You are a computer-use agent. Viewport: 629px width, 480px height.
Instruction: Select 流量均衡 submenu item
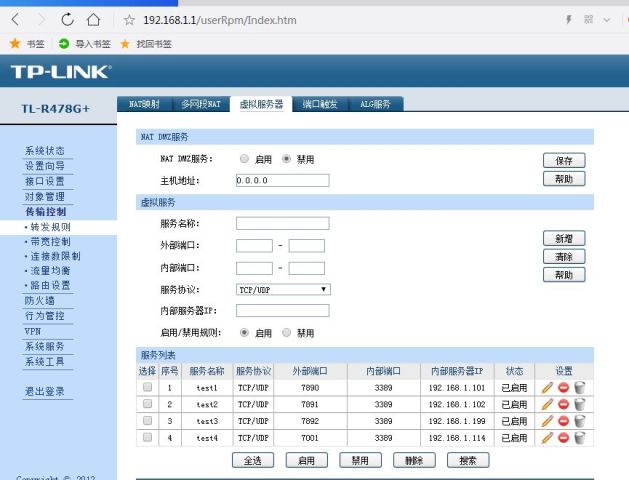click(51, 271)
